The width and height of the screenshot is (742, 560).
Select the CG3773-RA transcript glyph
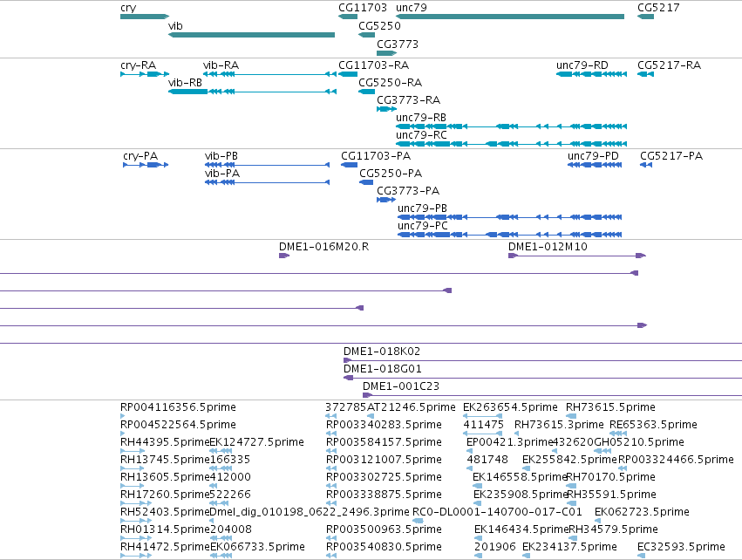(386, 109)
